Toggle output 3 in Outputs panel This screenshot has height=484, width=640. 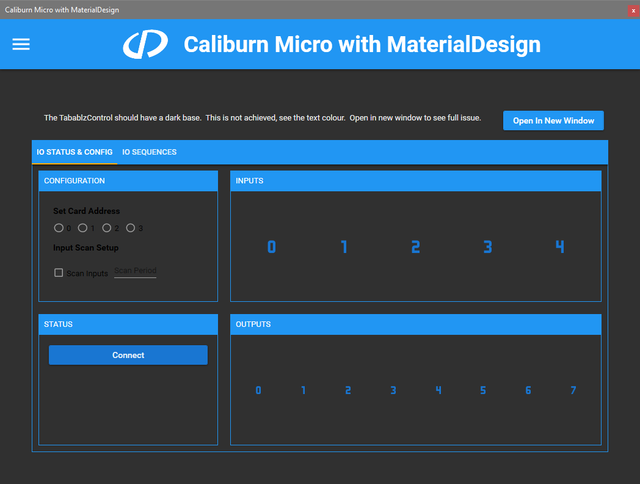[393, 391]
